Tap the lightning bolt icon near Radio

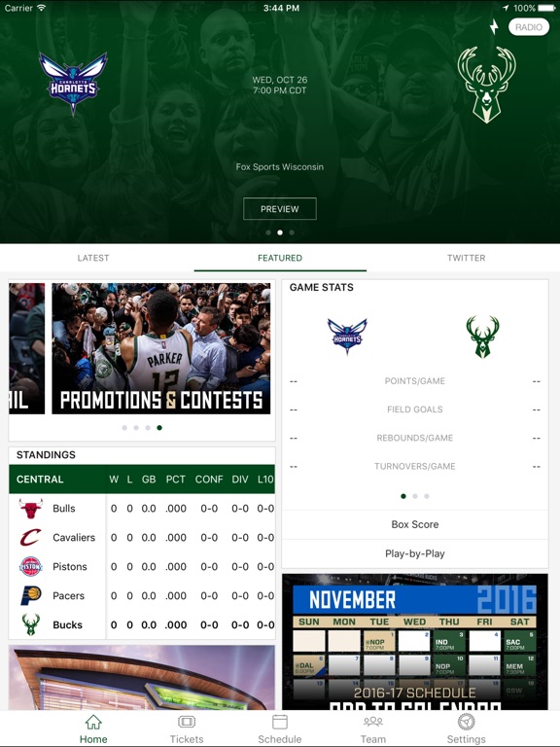click(x=494, y=26)
